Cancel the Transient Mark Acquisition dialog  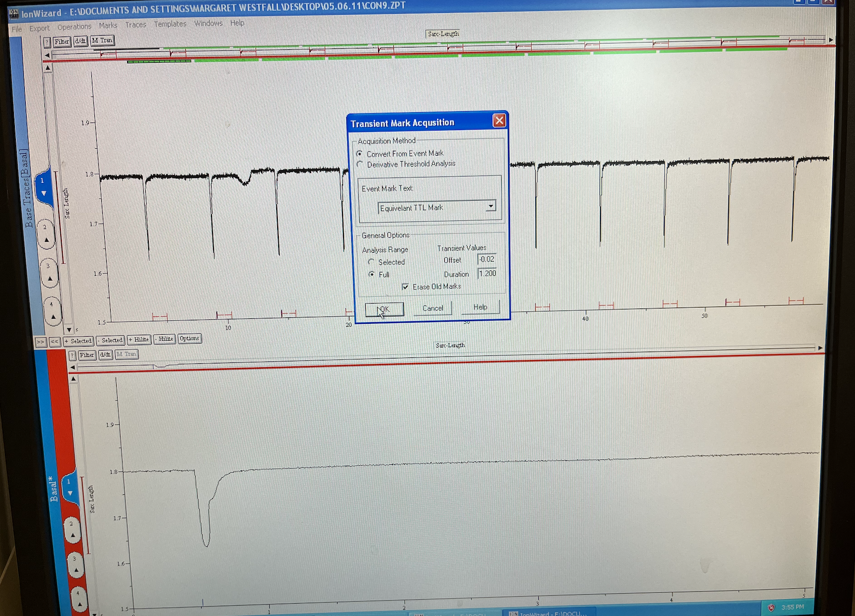(432, 308)
